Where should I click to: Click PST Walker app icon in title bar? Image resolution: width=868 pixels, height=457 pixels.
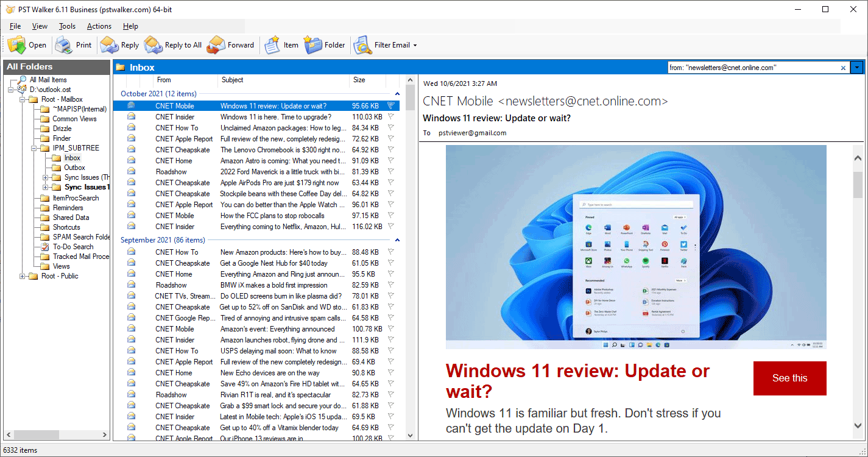tap(10, 9)
